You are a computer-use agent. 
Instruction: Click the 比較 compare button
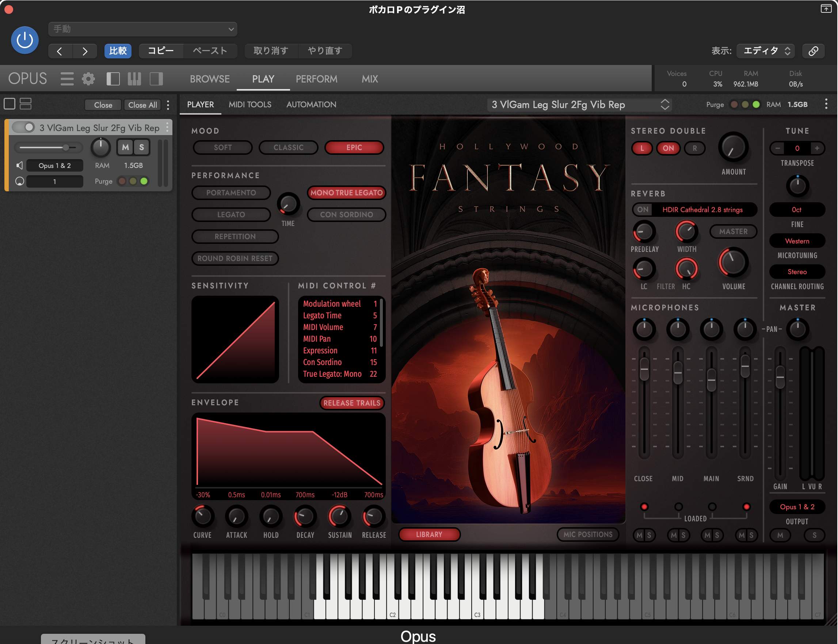click(118, 51)
